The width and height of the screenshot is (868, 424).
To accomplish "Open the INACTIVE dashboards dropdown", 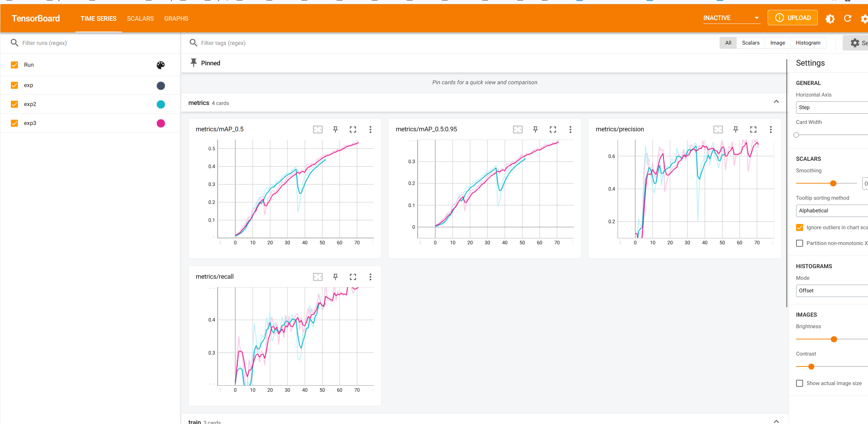I will [731, 18].
